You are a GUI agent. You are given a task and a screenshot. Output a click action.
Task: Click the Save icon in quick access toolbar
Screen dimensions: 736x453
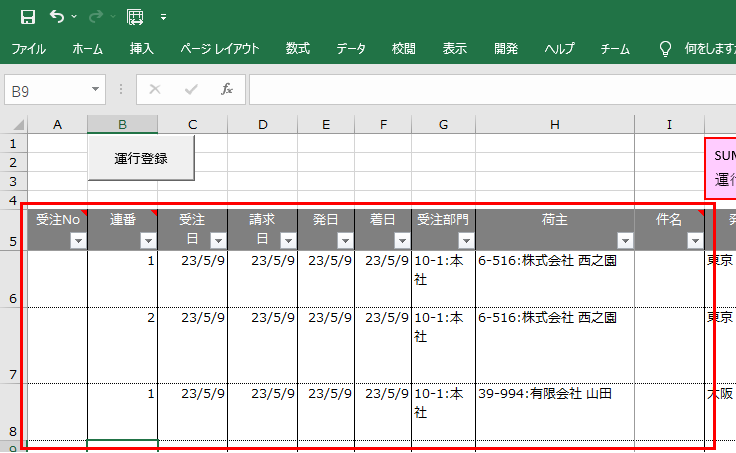(x=27, y=17)
